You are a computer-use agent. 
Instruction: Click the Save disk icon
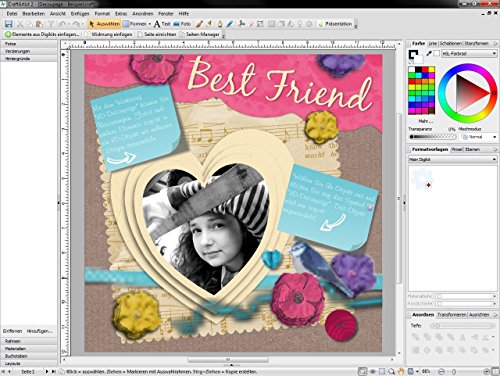pyautogui.click(x=8, y=24)
